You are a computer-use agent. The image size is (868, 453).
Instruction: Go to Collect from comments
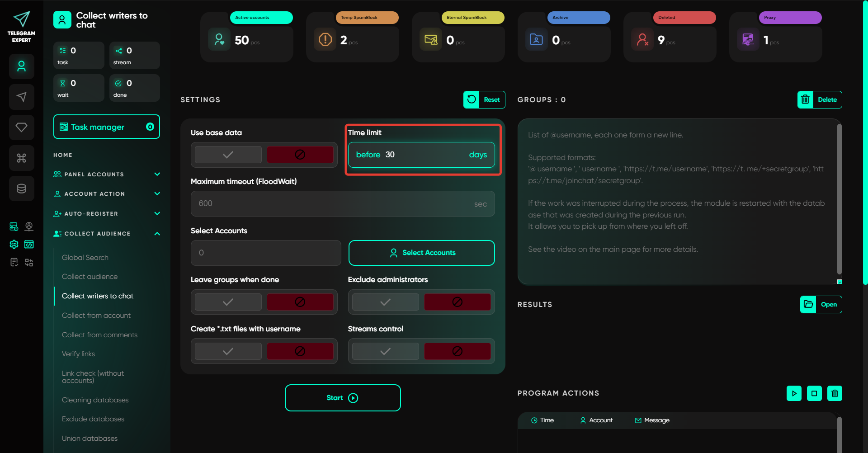[x=99, y=335]
